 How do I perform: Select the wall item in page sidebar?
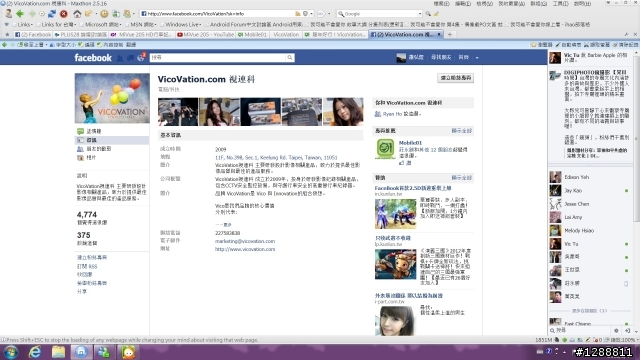[x=112, y=131]
